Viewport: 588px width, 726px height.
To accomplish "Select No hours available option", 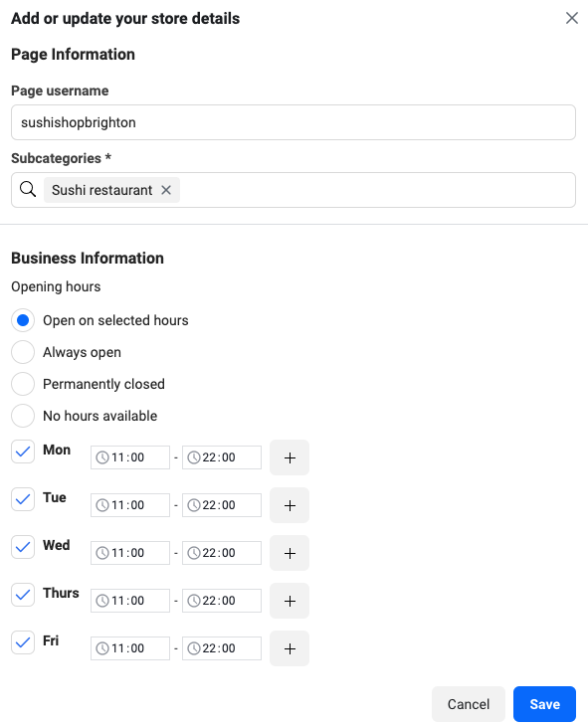I will (23, 416).
